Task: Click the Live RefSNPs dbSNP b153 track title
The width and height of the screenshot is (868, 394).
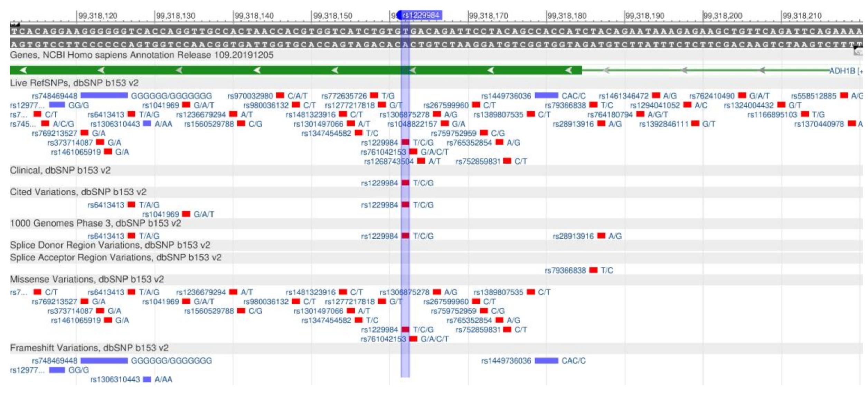Action: coord(74,83)
